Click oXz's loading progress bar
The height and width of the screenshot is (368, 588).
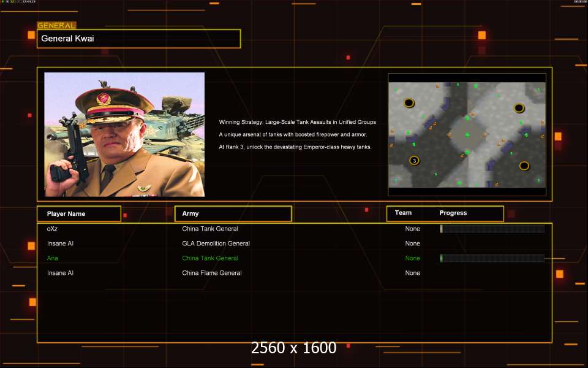[492, 229]
